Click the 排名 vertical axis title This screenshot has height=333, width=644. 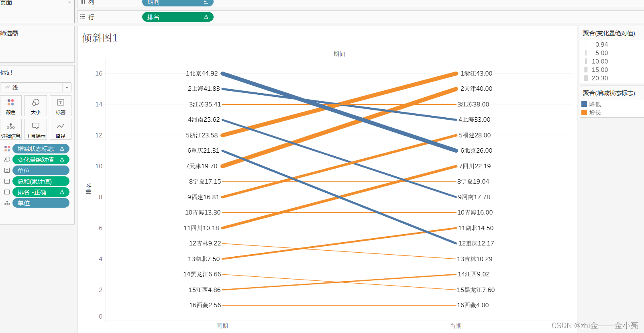[89, 189]
